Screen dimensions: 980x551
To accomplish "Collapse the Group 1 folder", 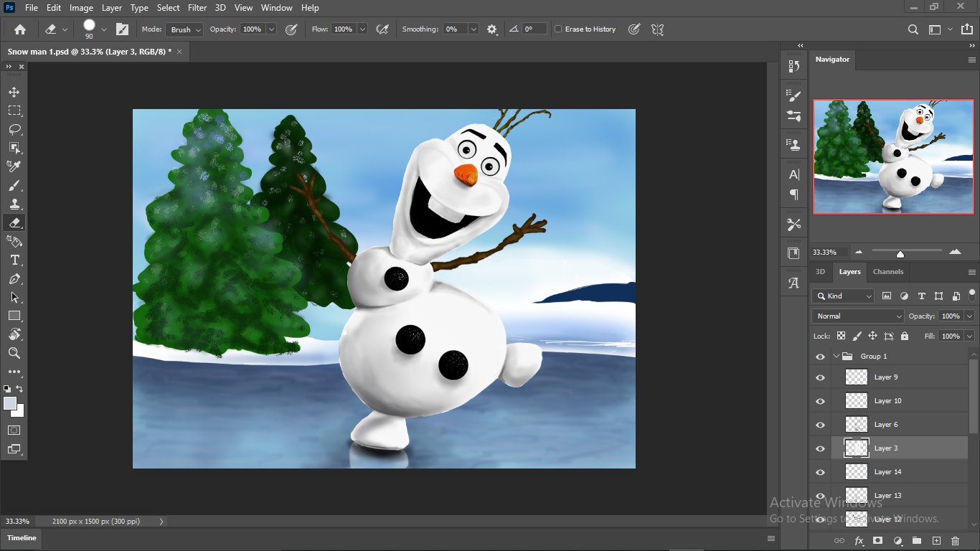I will 837,356.
